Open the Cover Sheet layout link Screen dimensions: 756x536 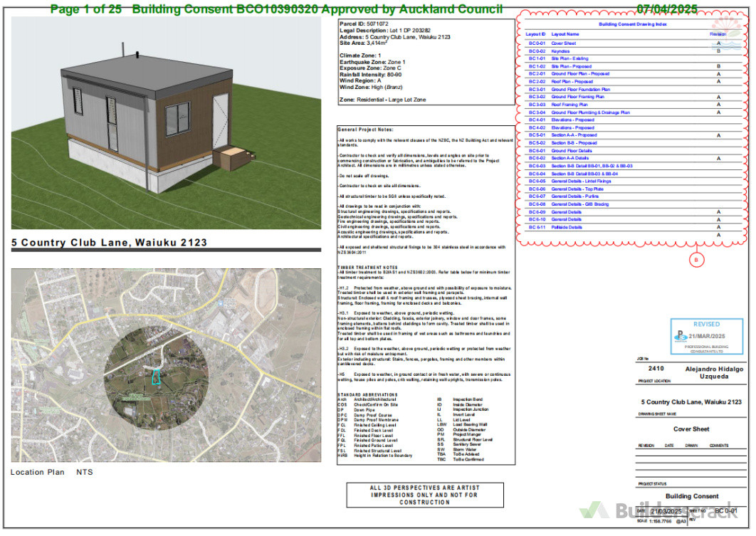click(564, 43)
